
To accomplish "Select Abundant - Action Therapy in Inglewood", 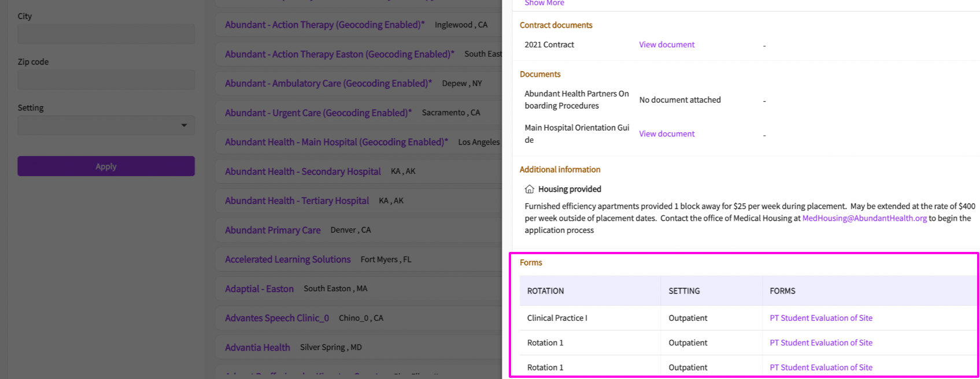I will pyautogui.click(x=324, y=25).
